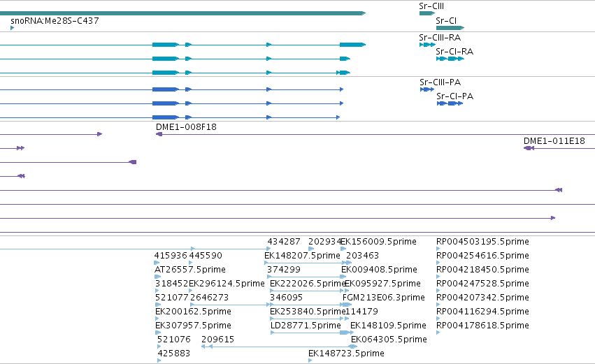Select EST 374299

tap(284, 270)
